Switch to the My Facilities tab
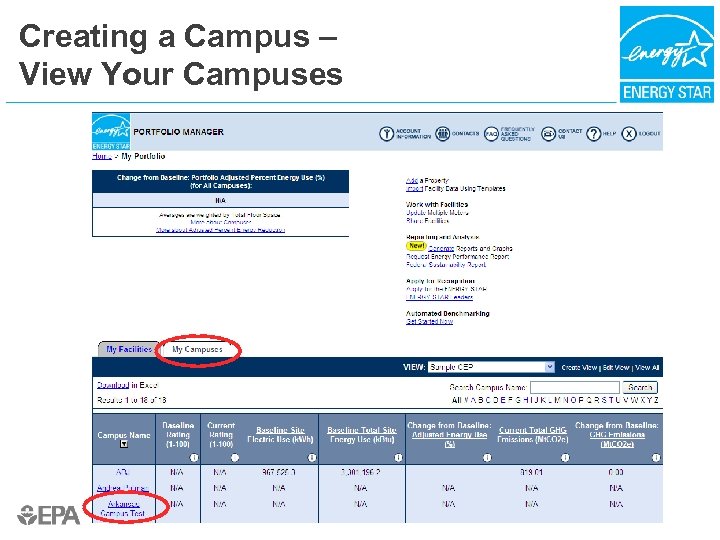This screenshot has height=540, width=720. click(129, 349)
